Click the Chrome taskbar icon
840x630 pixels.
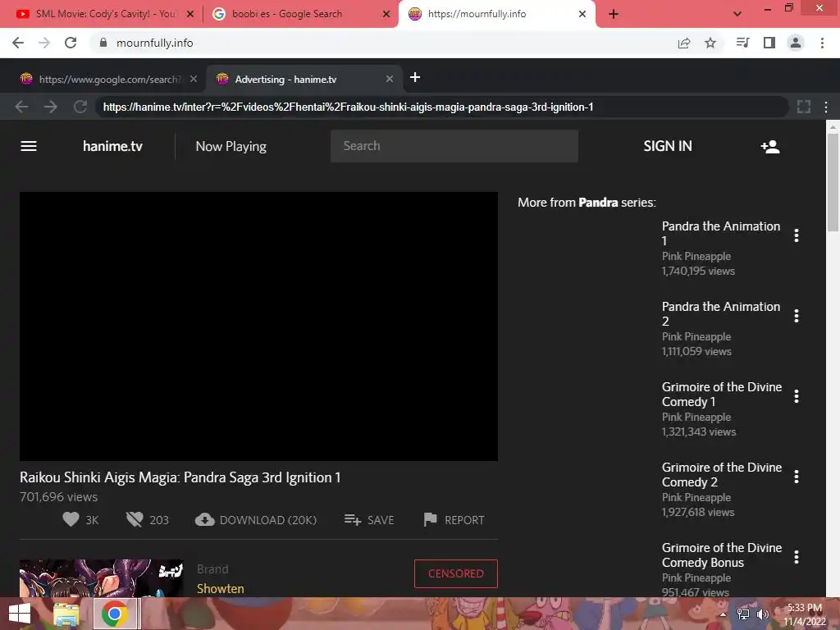pyautogui.click(x=114, y=614)
